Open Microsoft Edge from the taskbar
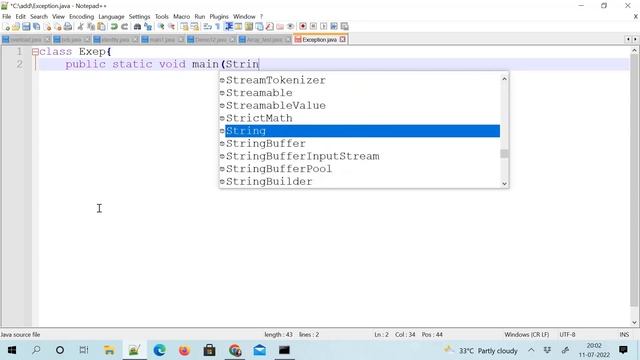Image resolution: width=640 pixels, height=360 pixels. tap(159, 350)
